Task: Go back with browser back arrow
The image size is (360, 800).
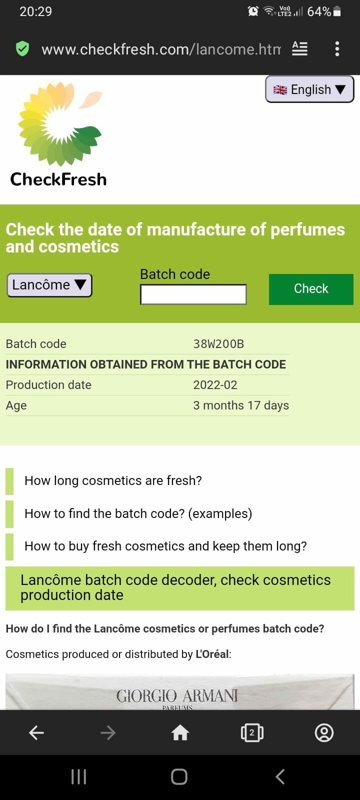Action: pyautogui.click(x=36, y=733)
